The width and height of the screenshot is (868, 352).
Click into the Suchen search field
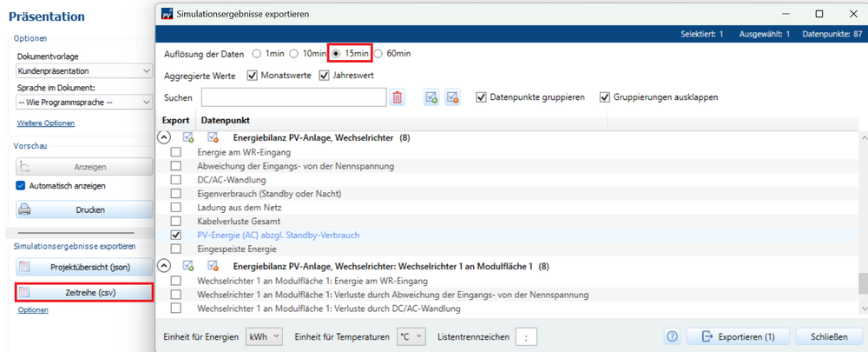(x=293, y=97)
